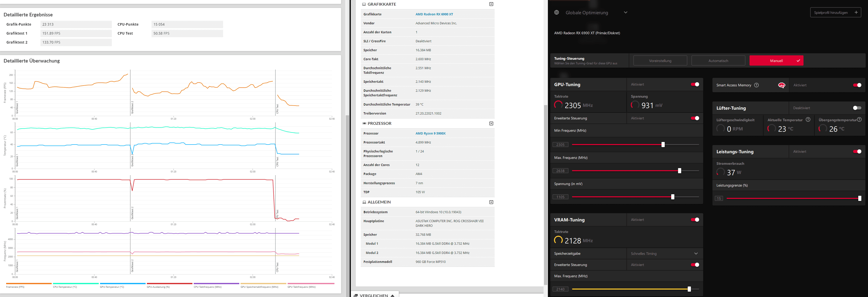Open the AMD Ryzen 9 5900X link
This screenshot has height=297, width=868.
click(430, 133)
